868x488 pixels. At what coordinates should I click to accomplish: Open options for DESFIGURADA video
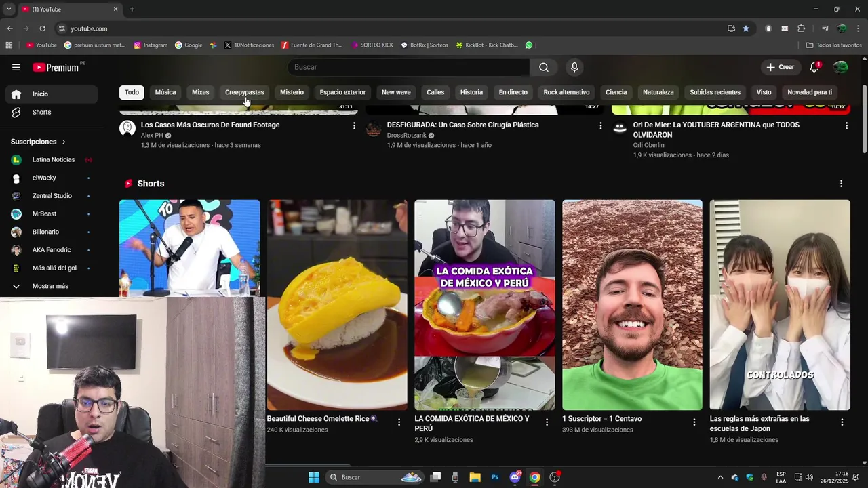coord(600,125)
